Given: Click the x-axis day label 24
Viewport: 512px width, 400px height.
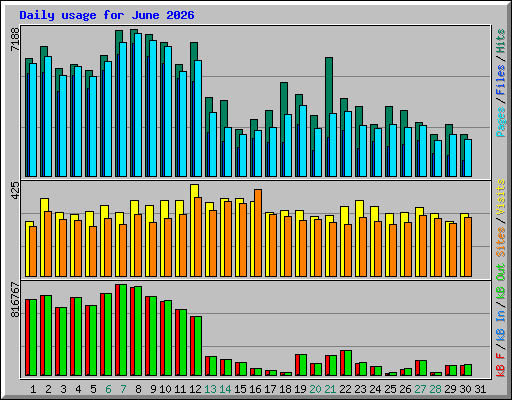Looking at the screenshot, I should [x=375, y=389].
